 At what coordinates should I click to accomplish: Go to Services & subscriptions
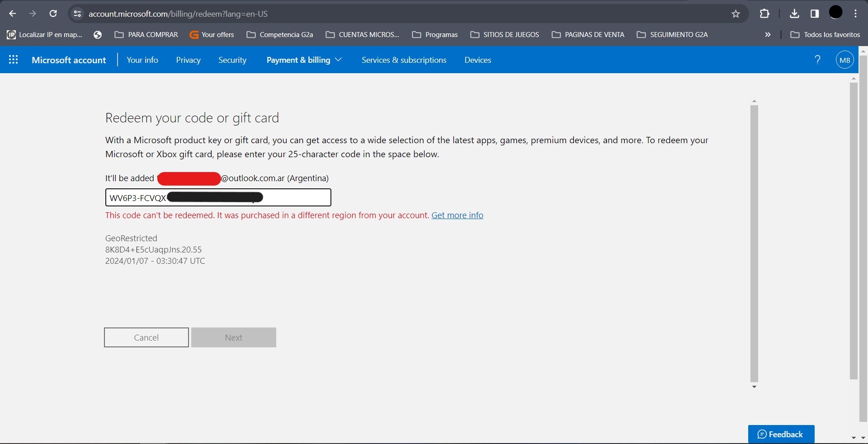[404, 60]
